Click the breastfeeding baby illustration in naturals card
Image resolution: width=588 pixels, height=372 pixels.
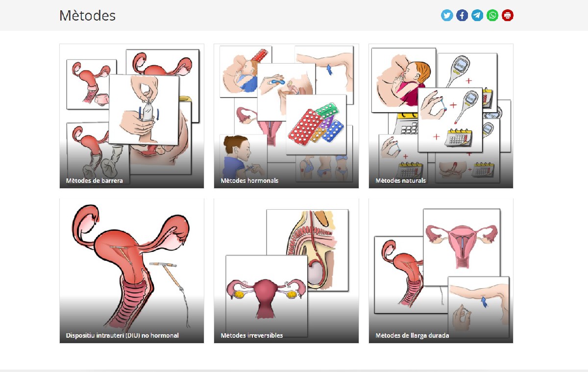coord(403,80)
